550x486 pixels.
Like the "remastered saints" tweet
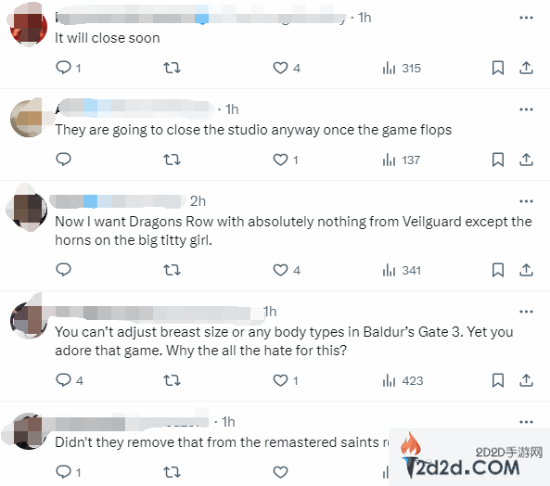point(280,472)
